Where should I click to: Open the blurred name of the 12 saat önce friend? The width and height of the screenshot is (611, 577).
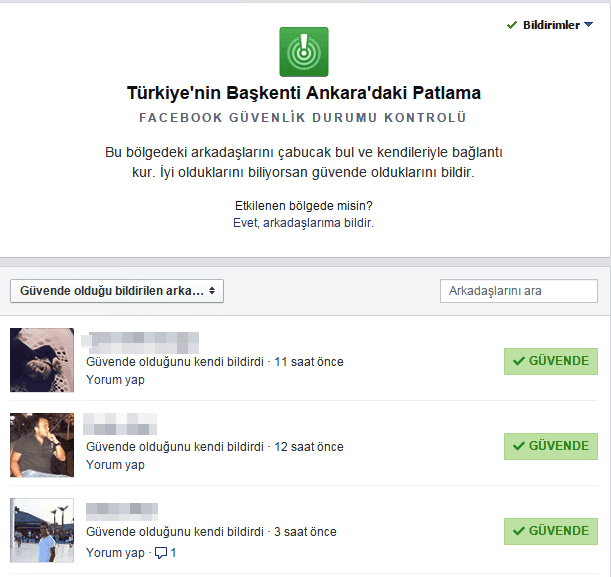[x=121, y=424]
